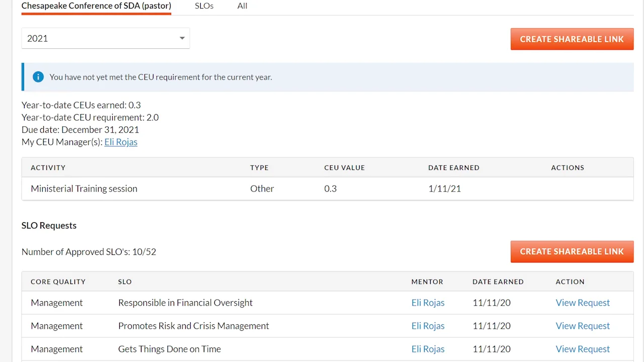The height and width of the screenshot is (362, 644).
Task: Click Create Shareable Link under SLO Requests
Action: click(572, 251)
